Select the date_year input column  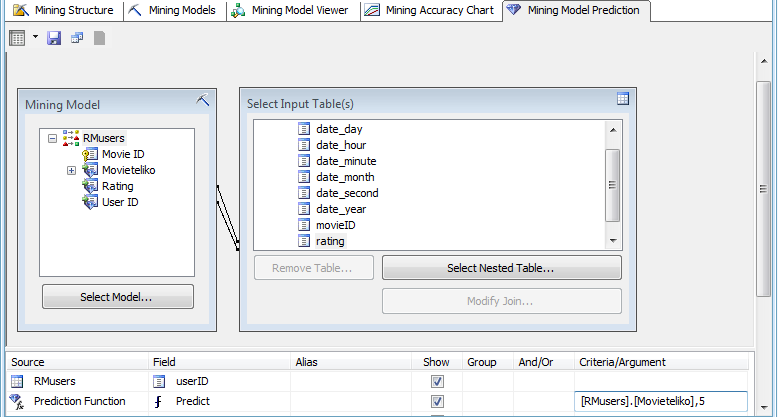pos(341,209)
